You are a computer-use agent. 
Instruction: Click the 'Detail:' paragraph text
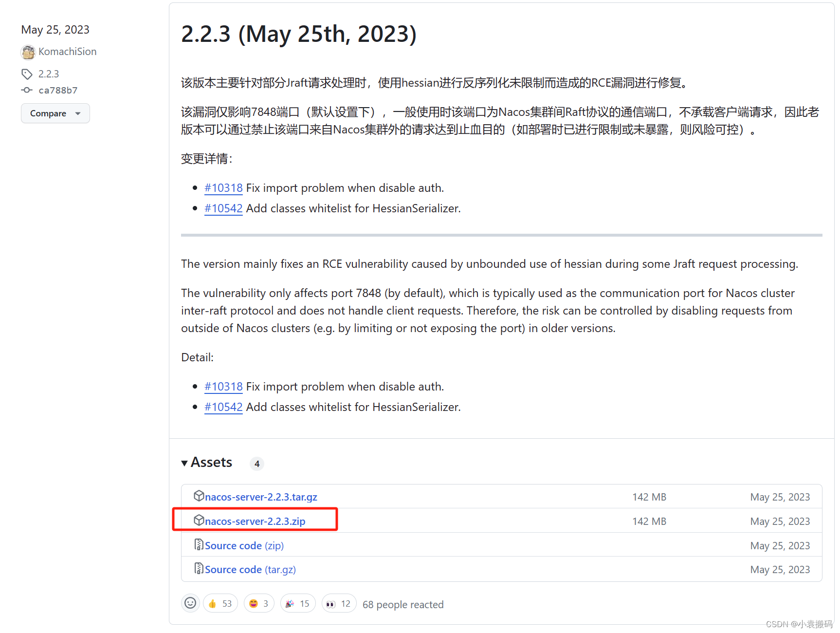click(197, 357)
